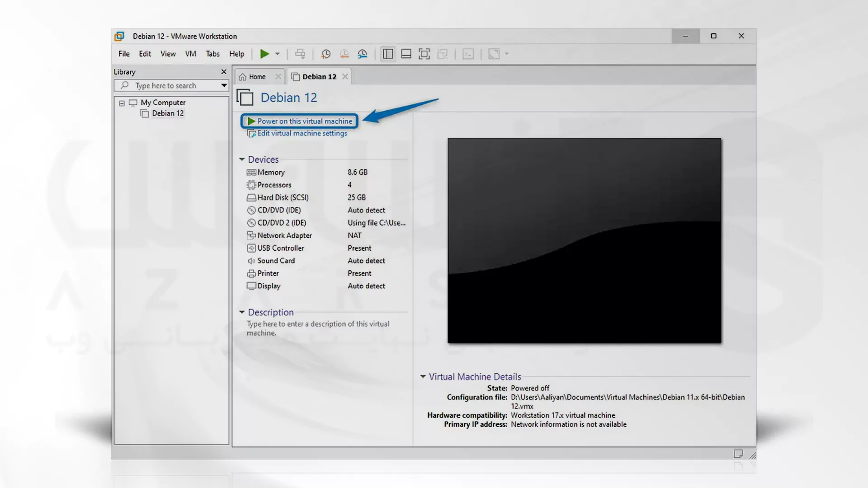Open the Snapshot Manager wrench-clock icon

pos(363,54)
